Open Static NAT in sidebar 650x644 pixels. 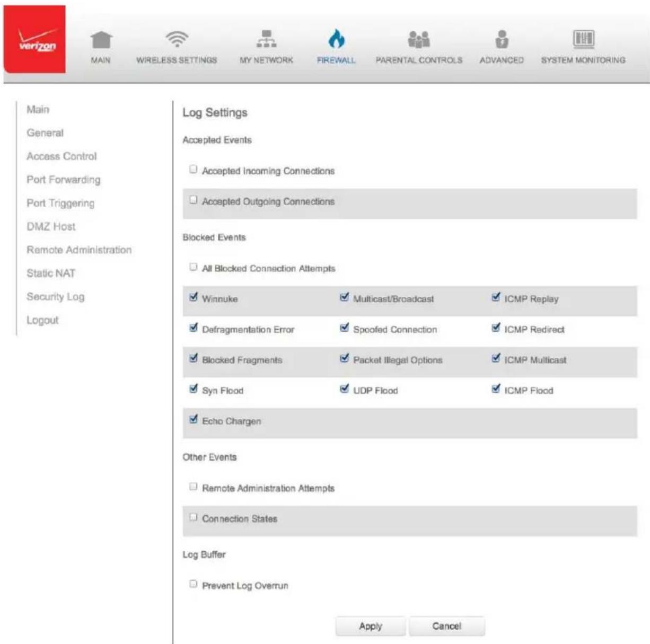pos(51,273)
